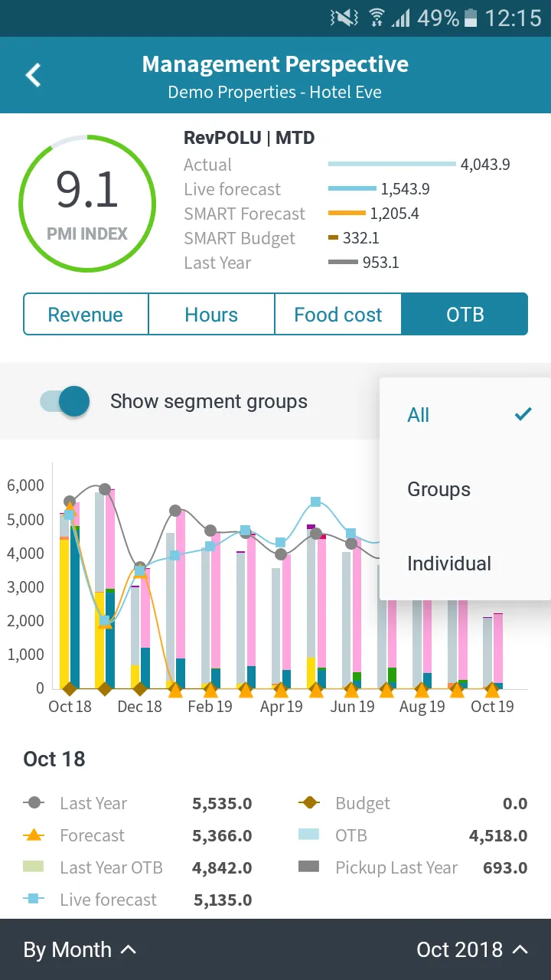Switch to the Revenue tab

(x=86, y=314)
